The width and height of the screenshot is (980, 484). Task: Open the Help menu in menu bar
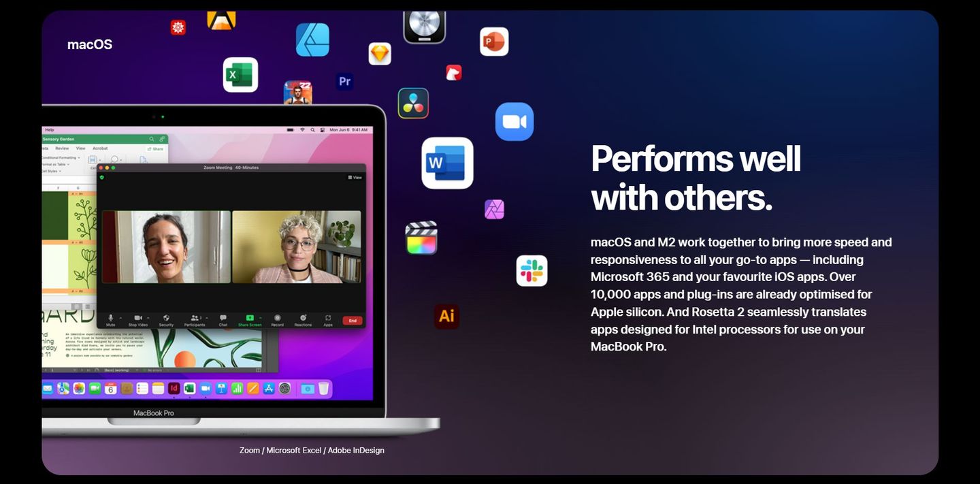pyautogui.click(x=50, y=129)
